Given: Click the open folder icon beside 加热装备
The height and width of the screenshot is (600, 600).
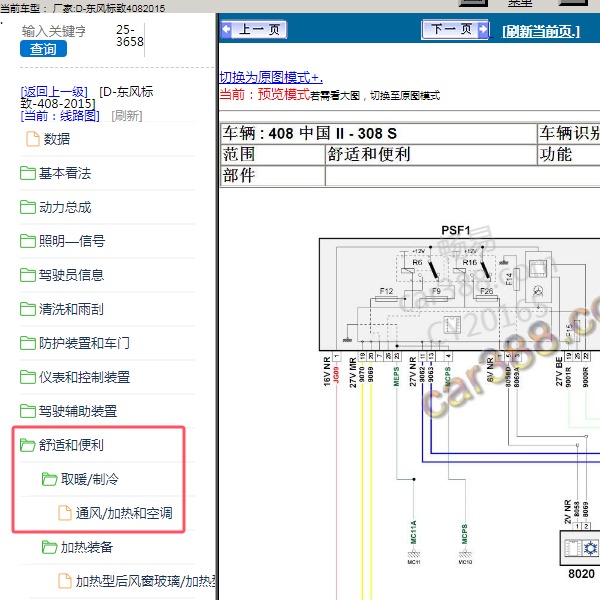Looking at the screenshot, I should tap(49, 547).
